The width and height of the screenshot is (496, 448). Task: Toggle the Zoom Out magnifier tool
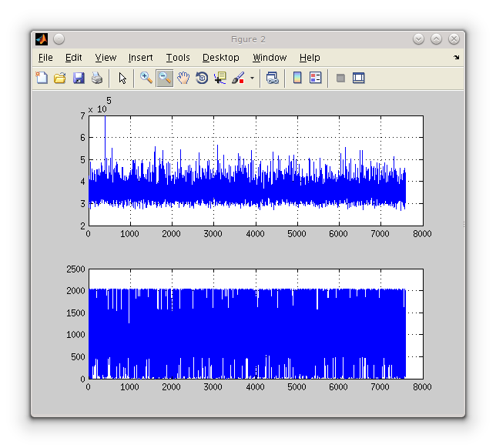click(165, 78)
